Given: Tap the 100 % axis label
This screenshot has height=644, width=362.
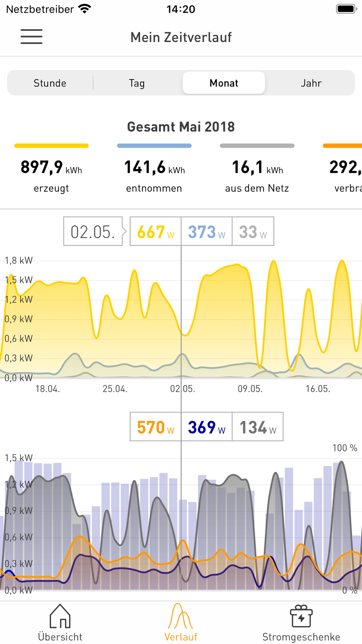Looking at the screenshot, I should point(345,448).
